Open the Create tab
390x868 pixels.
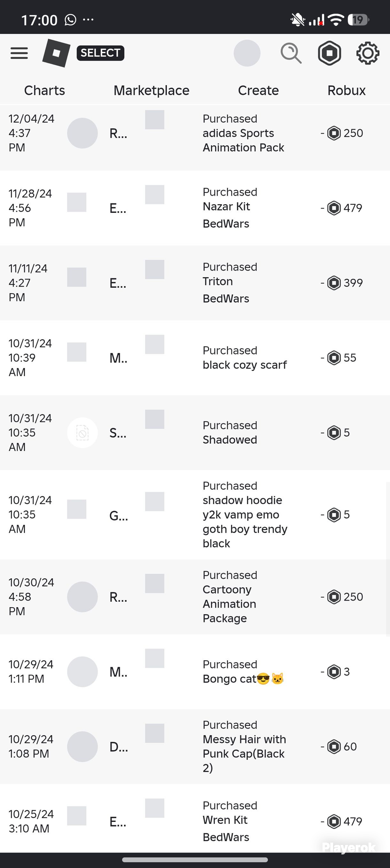[258, 91]
